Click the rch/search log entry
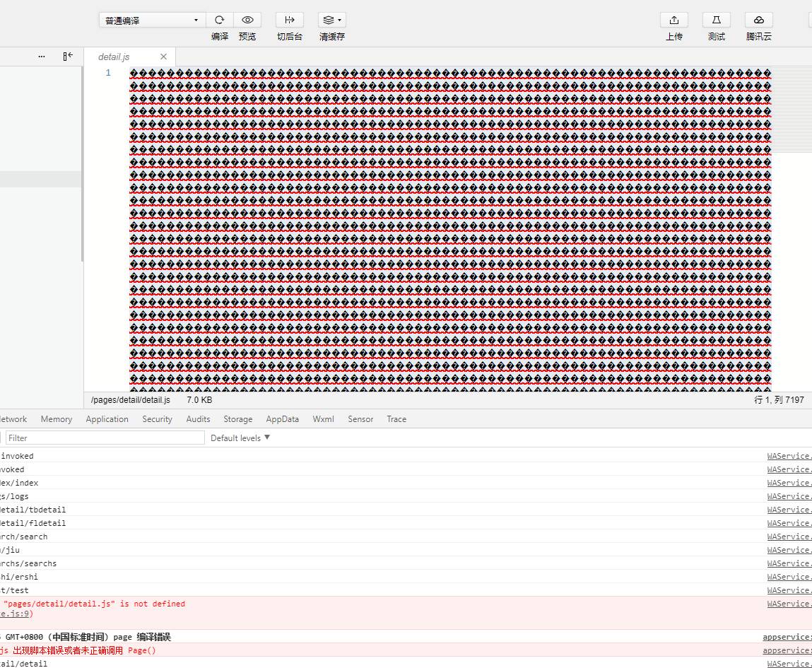 [x=24, y=537]
